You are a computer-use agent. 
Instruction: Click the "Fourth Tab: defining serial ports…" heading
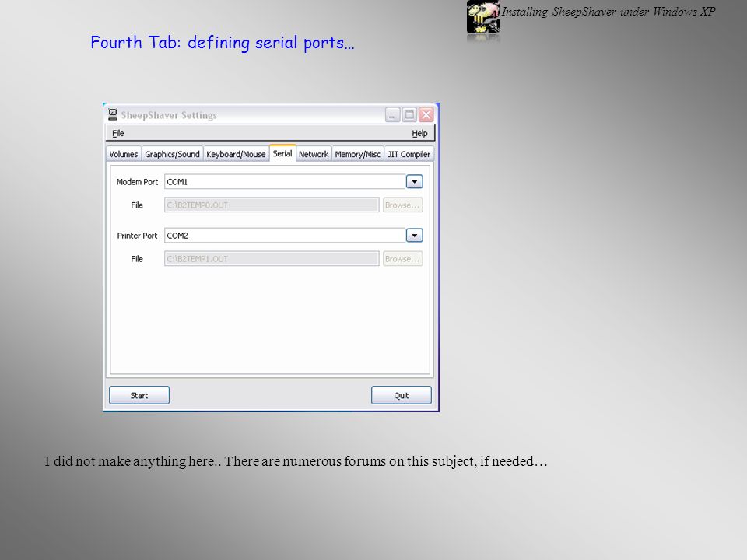click(223, 42)
